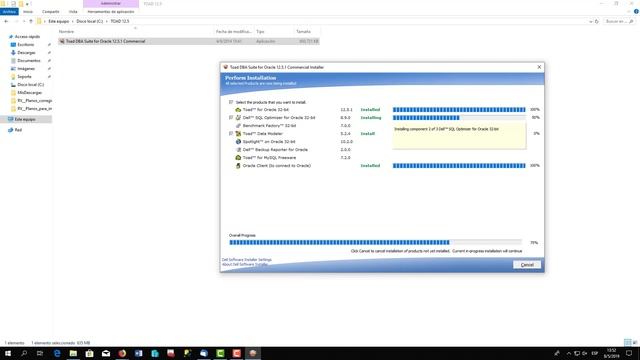Open Herramientas de aplicación ribbon tab
Screen dimensions: 640x360
(x=111, y=12)
